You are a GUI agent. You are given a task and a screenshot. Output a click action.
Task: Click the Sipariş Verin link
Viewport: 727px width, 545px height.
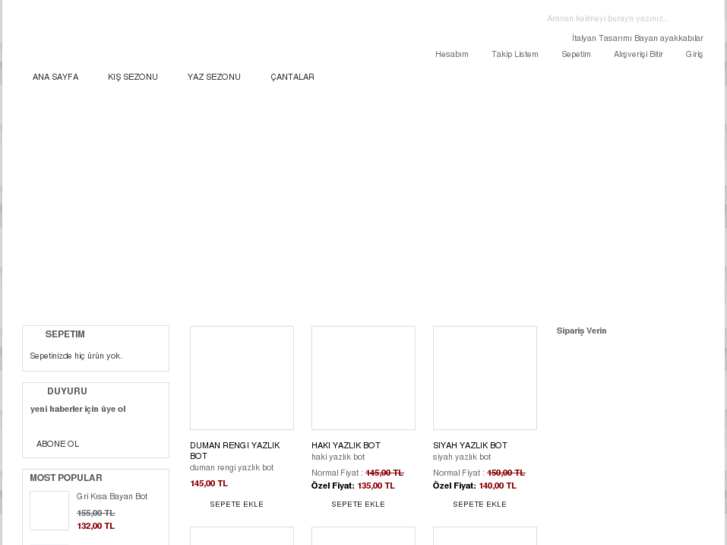[581, 331]
